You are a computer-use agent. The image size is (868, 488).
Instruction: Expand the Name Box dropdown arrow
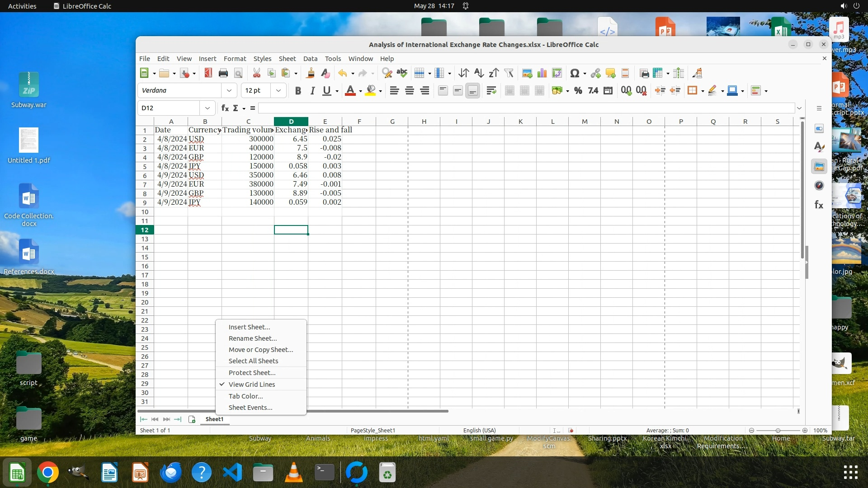pyautogui.click(x=207, y=108)
